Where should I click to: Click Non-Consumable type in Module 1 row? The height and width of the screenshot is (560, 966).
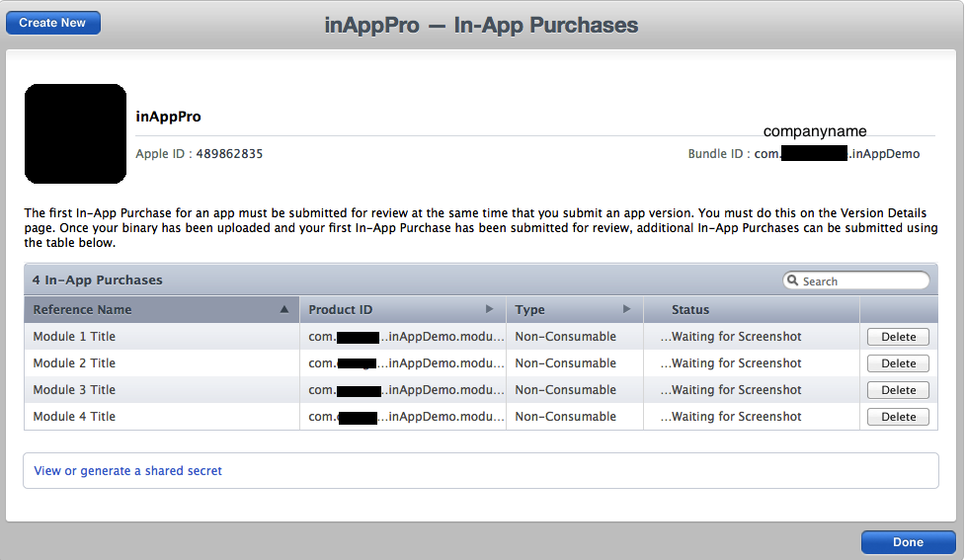point(566,337)
